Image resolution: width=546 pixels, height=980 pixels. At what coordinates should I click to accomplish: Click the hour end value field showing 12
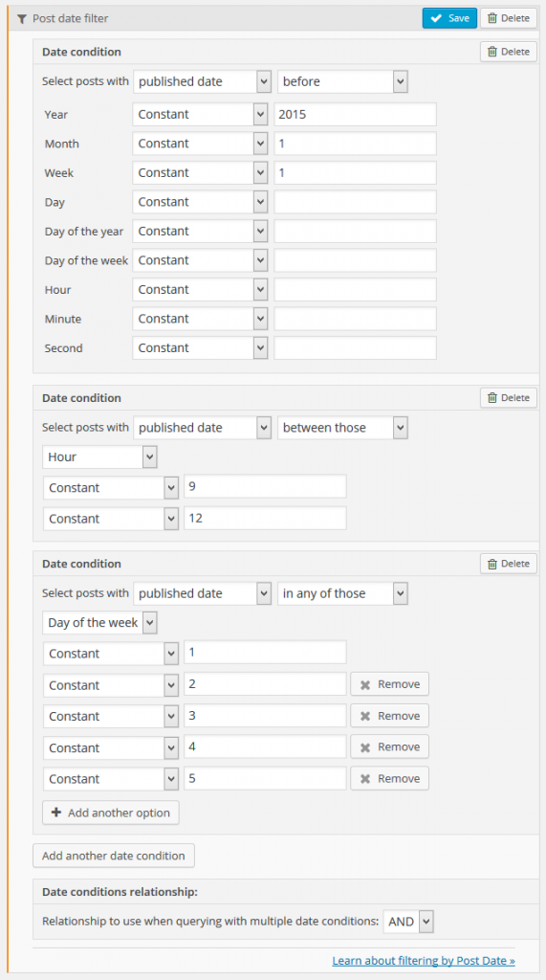[x=265, y=518]
